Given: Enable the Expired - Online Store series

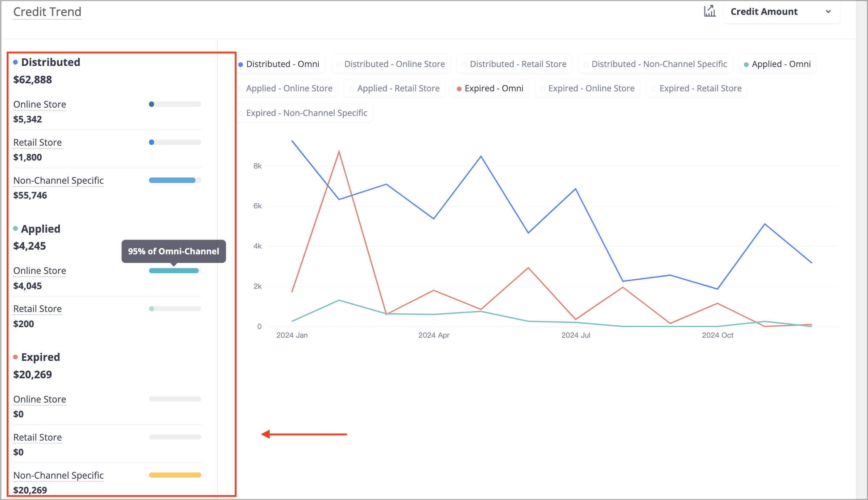Looking at the screenshot, I should point(587,88).
